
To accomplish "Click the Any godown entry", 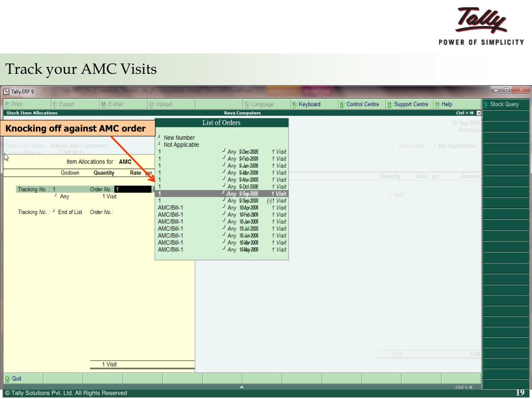I will pos(64,196).
